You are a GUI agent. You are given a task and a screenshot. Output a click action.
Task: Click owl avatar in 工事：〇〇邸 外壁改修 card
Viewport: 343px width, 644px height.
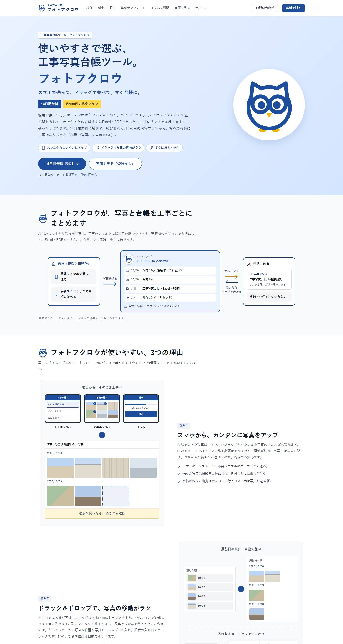click(129, 259)
